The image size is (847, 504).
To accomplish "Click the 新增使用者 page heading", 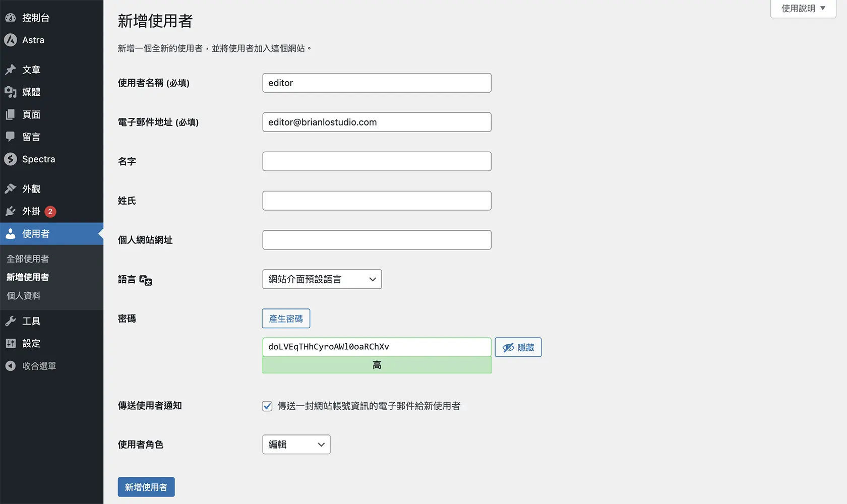I will coord(155,21).
